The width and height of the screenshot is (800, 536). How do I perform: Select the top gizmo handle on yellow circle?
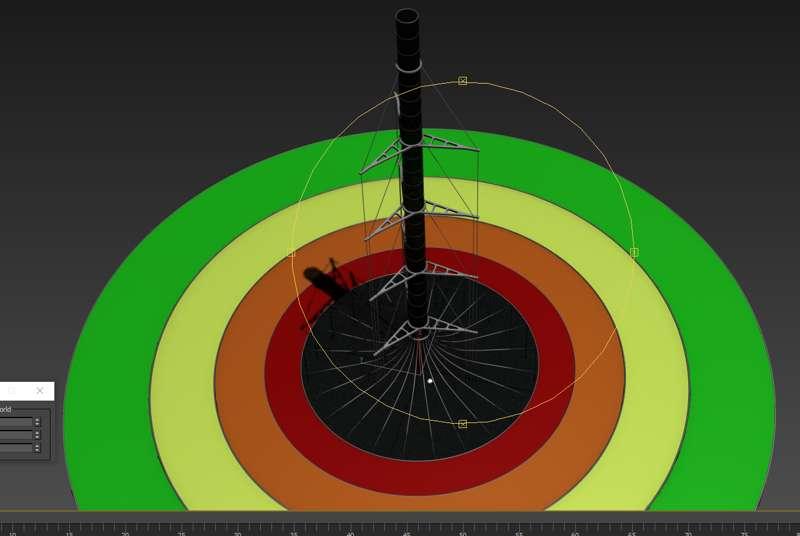point(462,81)
